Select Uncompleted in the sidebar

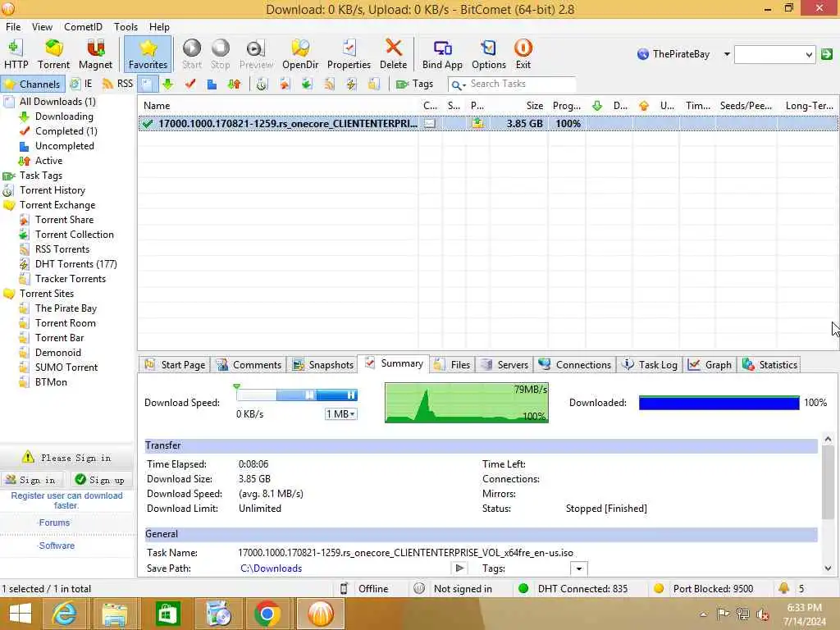(64, 146)
